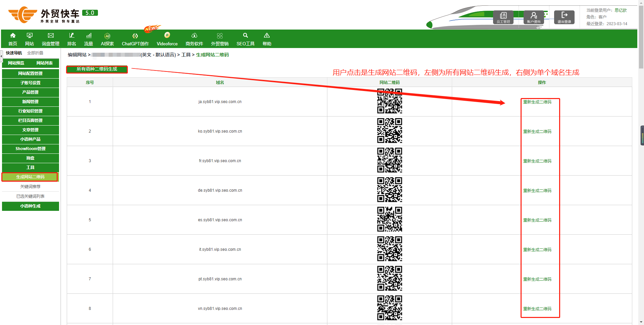644x325 pixels.
Task: Open the 流量 bar chart icon
Action: 89,35
